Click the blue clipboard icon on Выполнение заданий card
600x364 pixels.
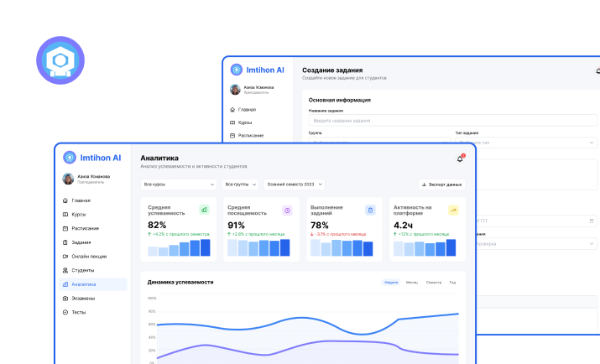point(370,210)
